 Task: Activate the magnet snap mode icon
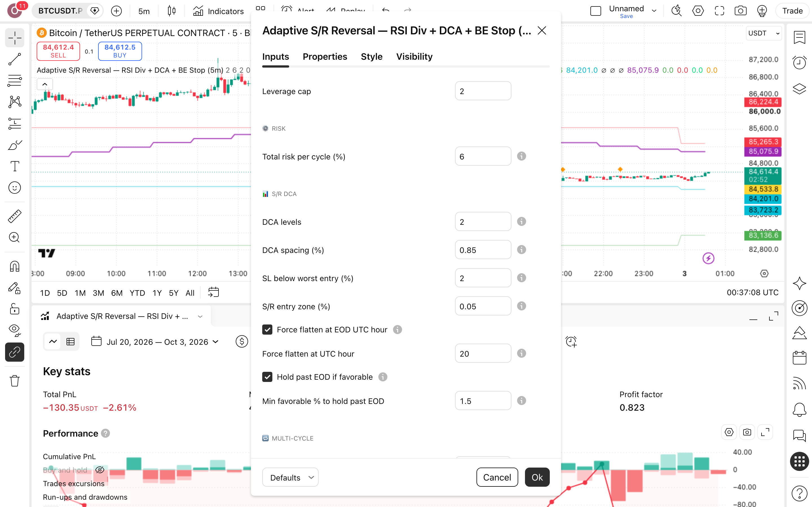(14, 266)
